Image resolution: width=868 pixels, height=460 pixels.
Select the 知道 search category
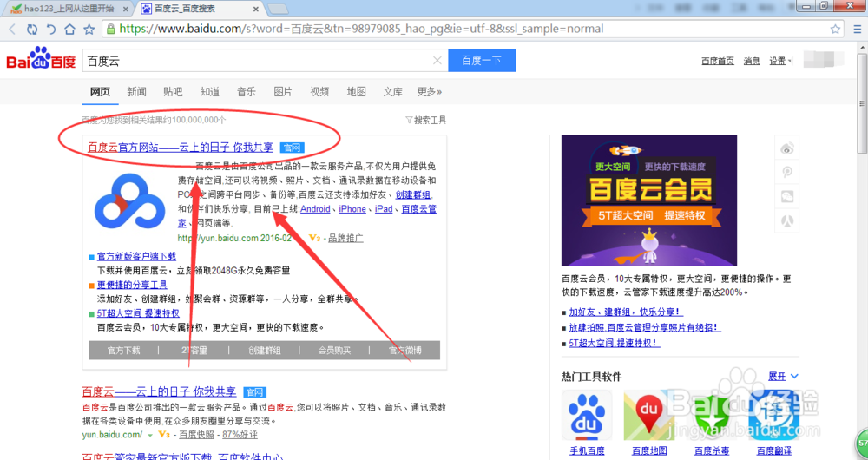(210, 92)
